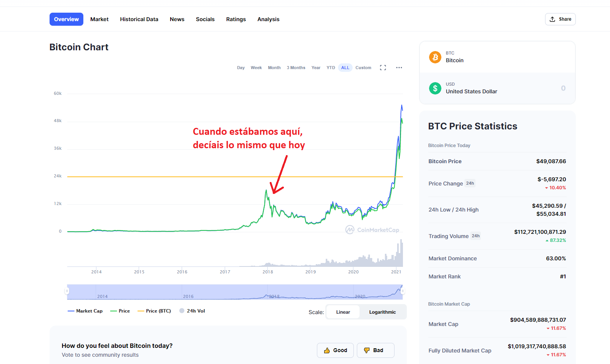Select Linear chart scale
610x364 pixels.
click(343, 312)
